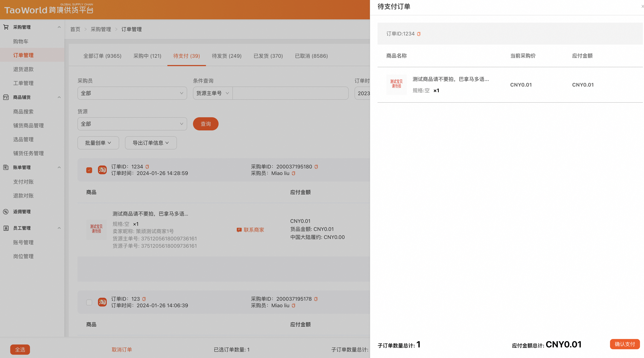Click the bill icon beside 账单管理
The image size is (644, 358).
pyautogui.click(x=6, y=167)
